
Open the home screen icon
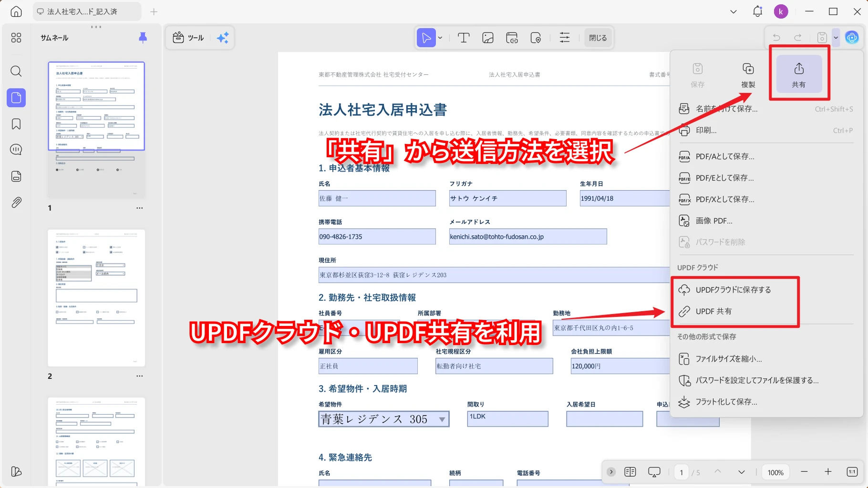(x=16, y=11)
